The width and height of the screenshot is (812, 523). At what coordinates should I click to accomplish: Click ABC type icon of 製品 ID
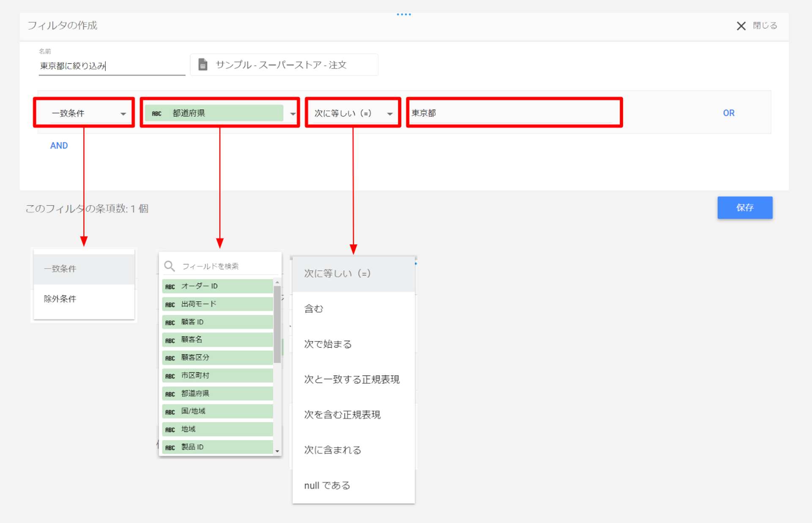[x=170, y=448]
